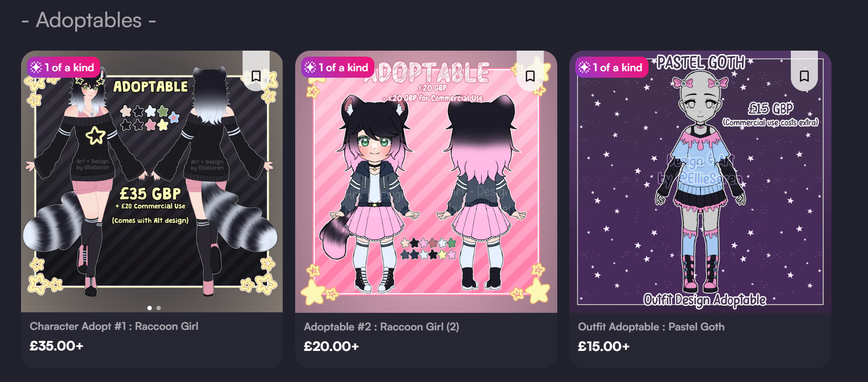Viewport: 868px width, 382px height.
Task: Save the Pastel Goth outfit with bookmark icon
Action: (x=804, y=76)
